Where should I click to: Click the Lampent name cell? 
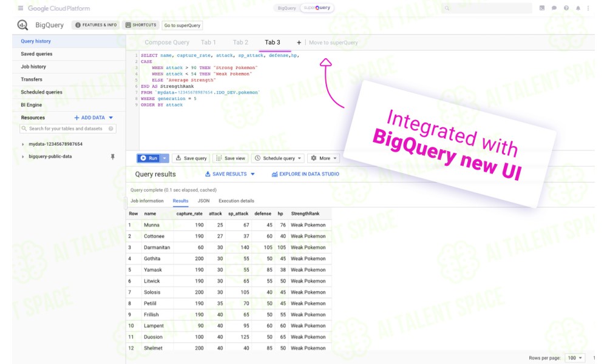(154, 326)
